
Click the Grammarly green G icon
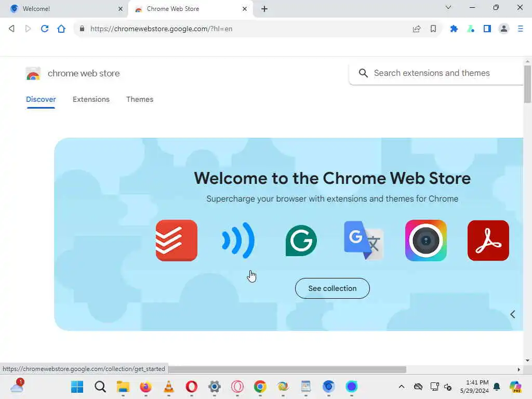pos(301,241)
